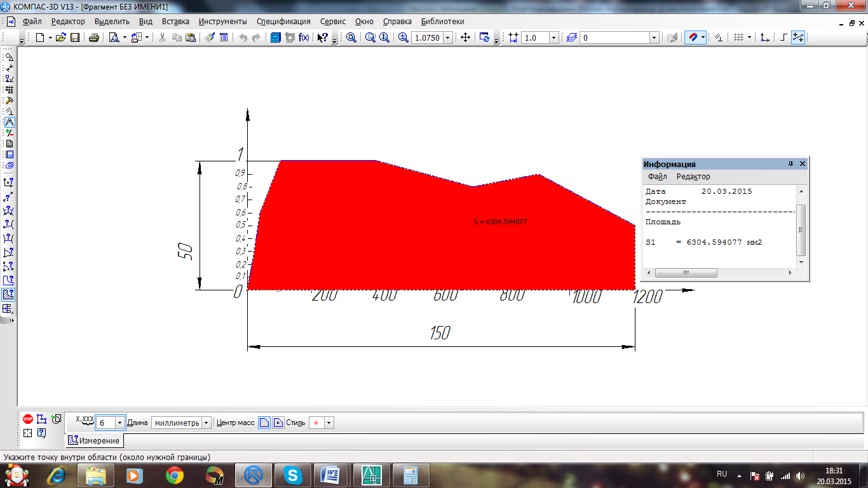Open the Стиль style marker dropdown
Image resolution: width=868 pixels, height=488 pixels.
pos(329,423)
